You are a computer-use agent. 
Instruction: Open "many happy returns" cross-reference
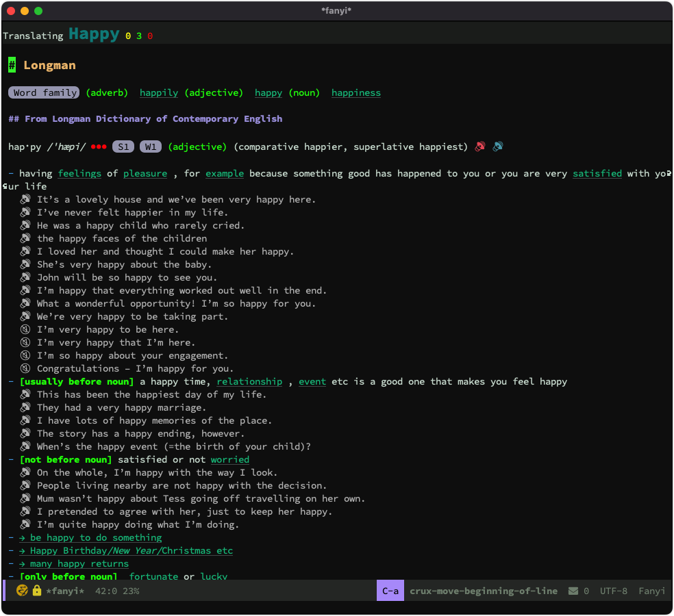(74, 563)
